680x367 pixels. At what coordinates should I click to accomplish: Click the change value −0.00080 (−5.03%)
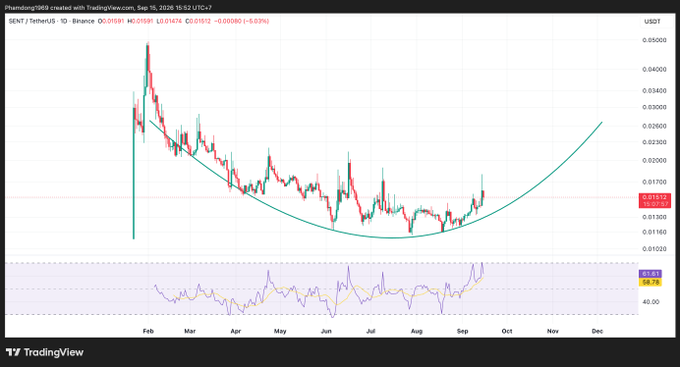click(241, 21)
